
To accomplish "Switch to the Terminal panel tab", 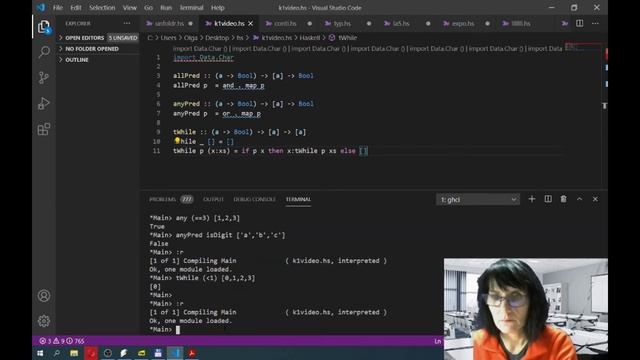I will point(298,199).
